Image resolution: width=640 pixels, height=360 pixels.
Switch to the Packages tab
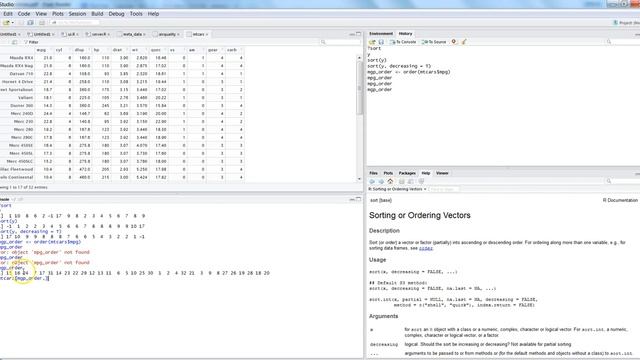coord(407,173)
